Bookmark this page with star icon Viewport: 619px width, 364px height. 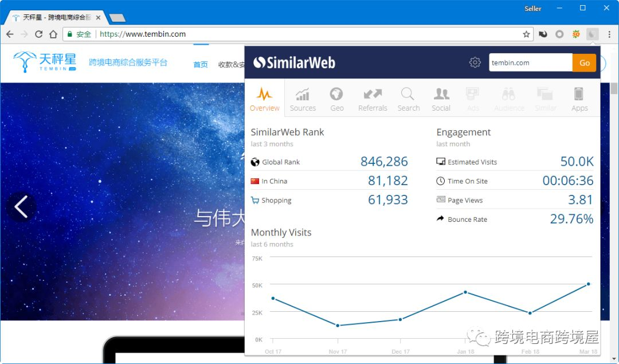click(x=526, y=34)
